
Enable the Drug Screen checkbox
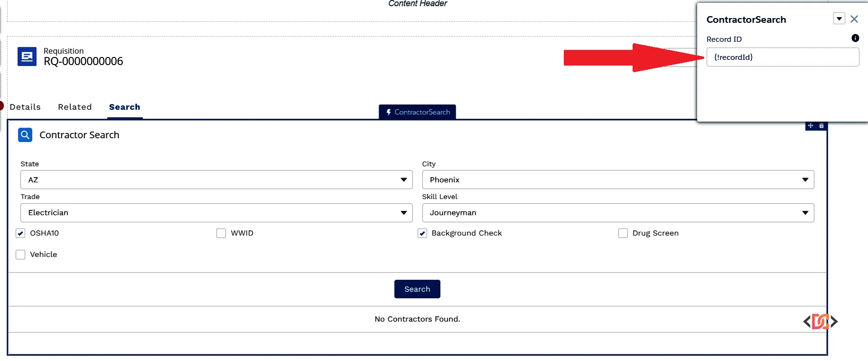[623, 233]
